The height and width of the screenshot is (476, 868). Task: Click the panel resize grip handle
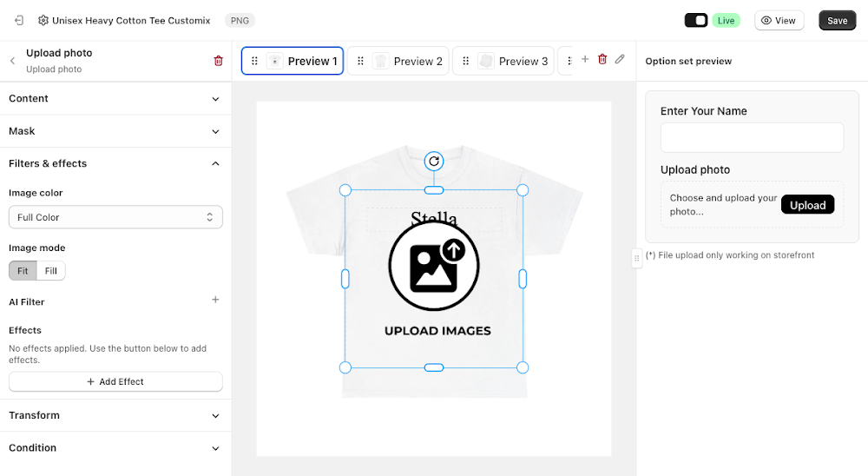tap(636, 258)
